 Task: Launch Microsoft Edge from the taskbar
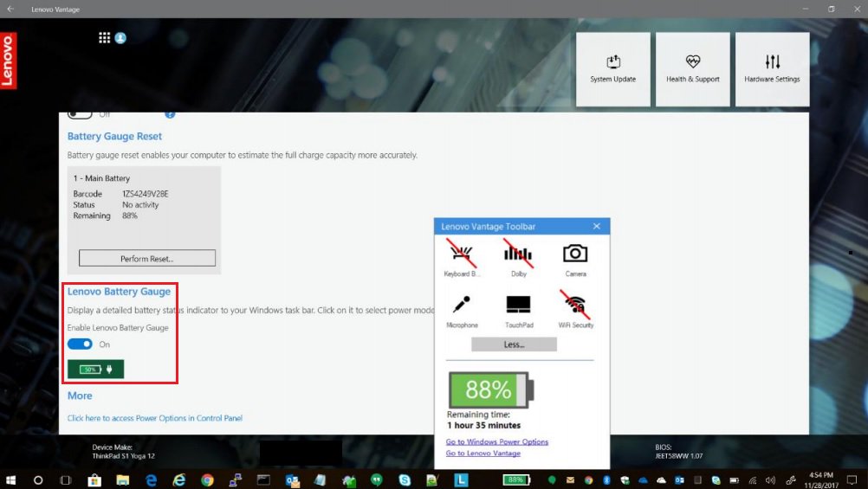[151, 479]
